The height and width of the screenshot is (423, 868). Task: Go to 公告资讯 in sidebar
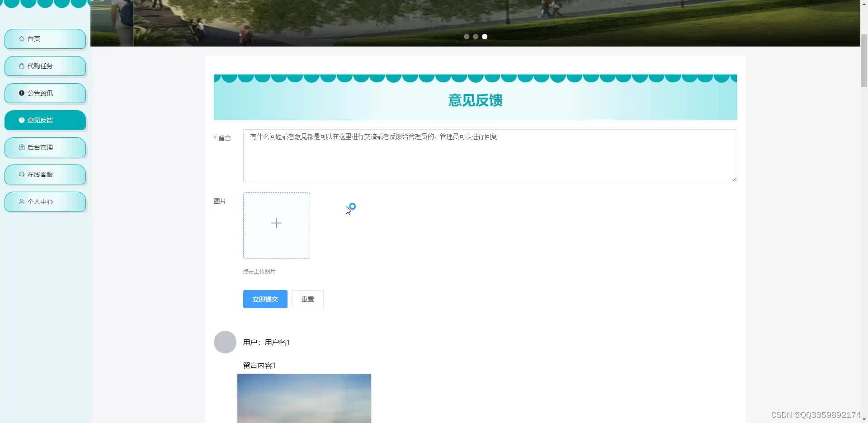(45, 93)
